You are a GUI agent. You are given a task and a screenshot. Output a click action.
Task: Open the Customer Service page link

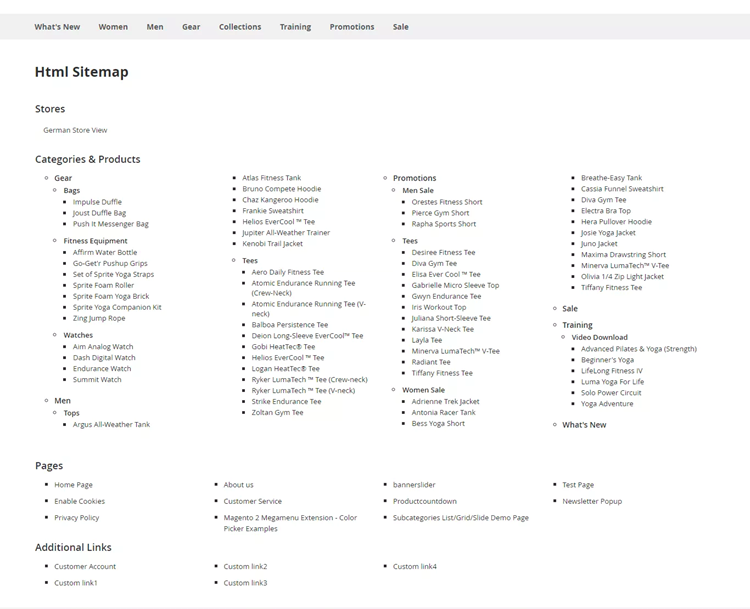pos(252,501)
